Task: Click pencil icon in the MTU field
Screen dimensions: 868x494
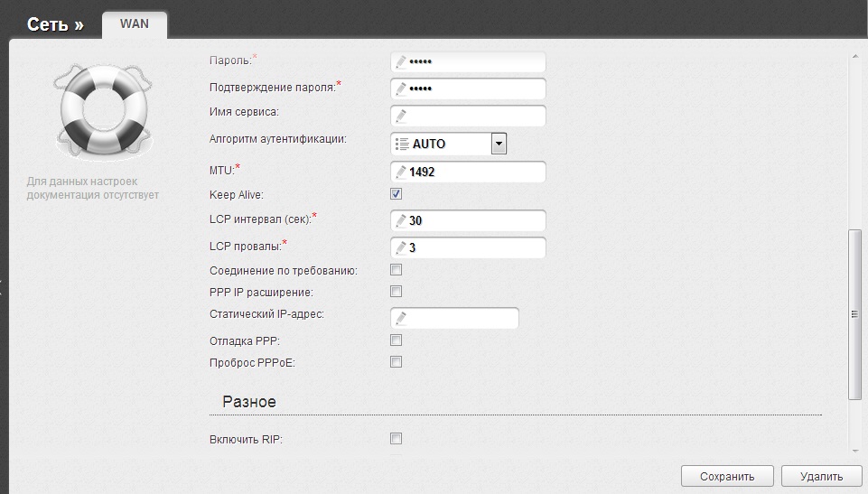Action: (400, 172)
